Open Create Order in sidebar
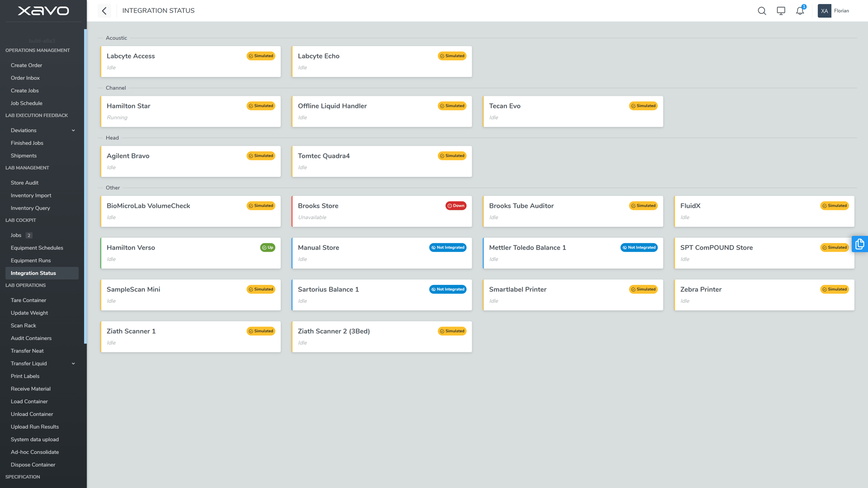This screenshot has width=868, height=488. coord(26,65)
